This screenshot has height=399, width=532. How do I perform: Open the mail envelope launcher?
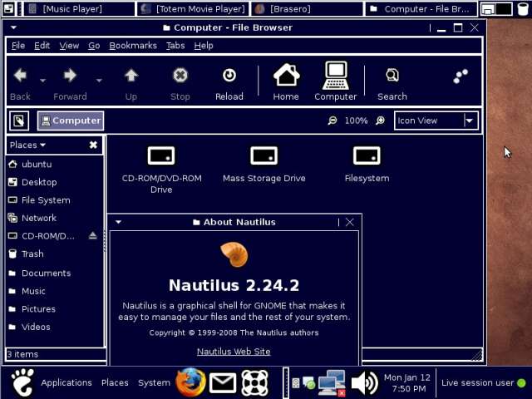coord(223,382)
